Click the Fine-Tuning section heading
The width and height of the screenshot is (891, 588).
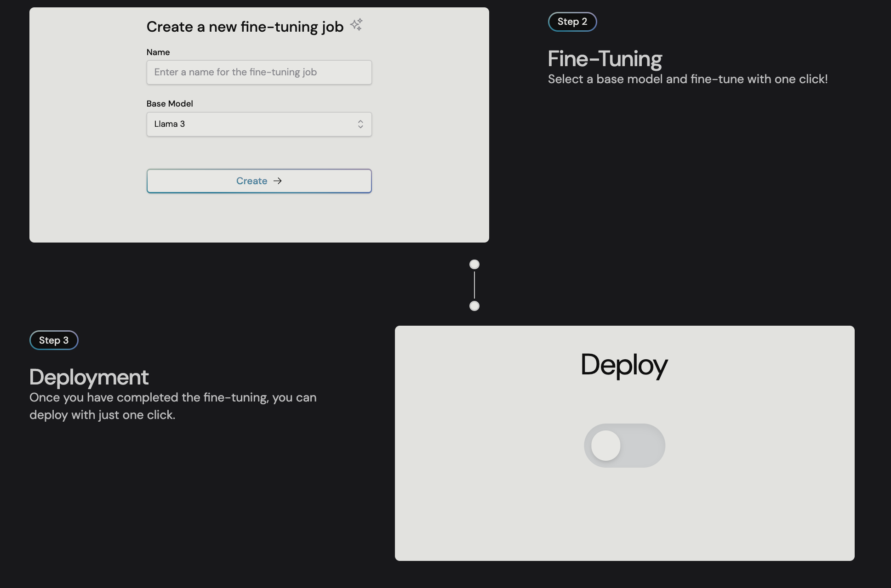coord(605,59)
